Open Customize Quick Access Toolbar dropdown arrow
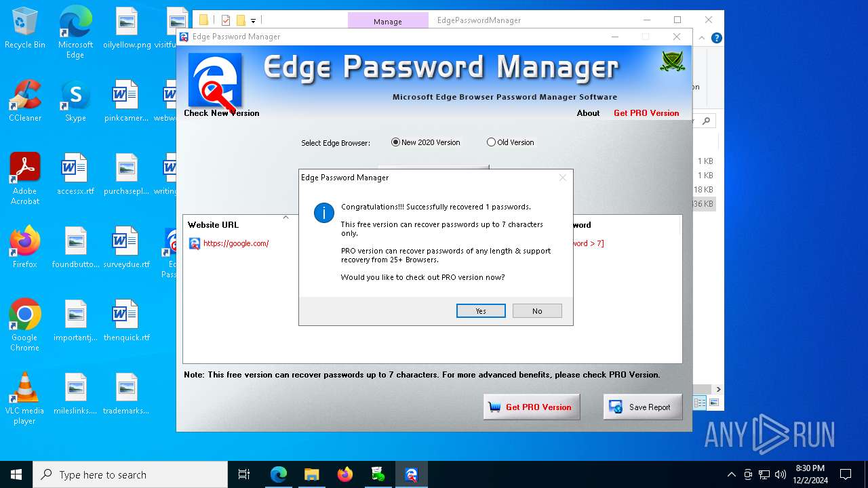 click(x=254, y=21)
